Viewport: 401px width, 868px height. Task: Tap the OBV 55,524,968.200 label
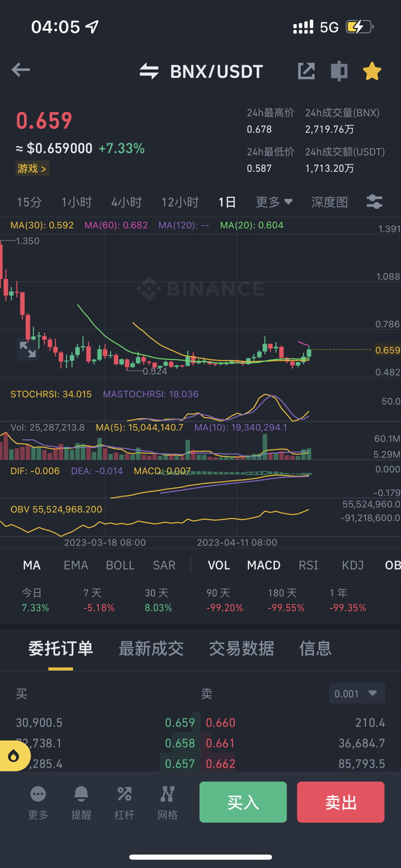(x=56, y=510)
